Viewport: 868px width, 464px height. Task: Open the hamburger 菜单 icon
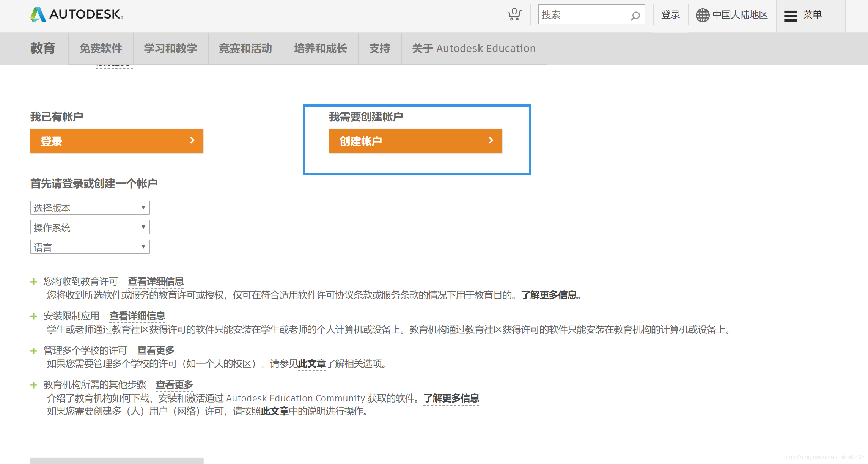pos(790,16)
